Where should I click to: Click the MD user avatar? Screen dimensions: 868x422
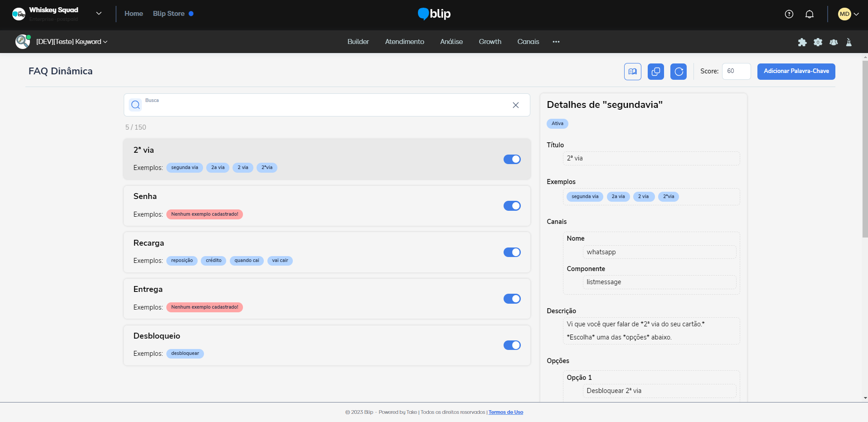click(844, 14)
